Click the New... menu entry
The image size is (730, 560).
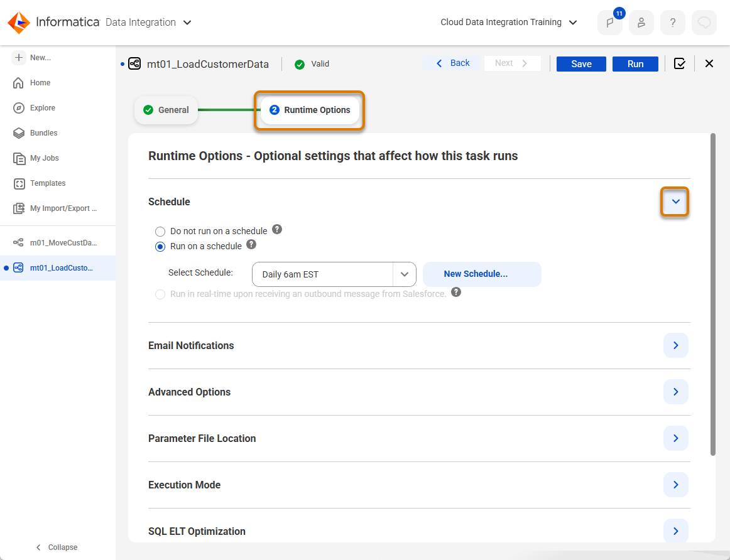point(40,58)
